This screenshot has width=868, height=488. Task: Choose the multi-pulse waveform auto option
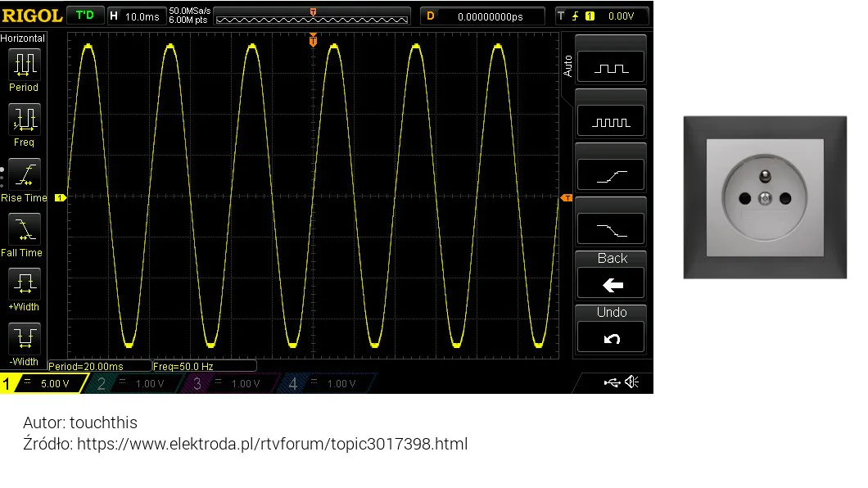coord(611,121)
